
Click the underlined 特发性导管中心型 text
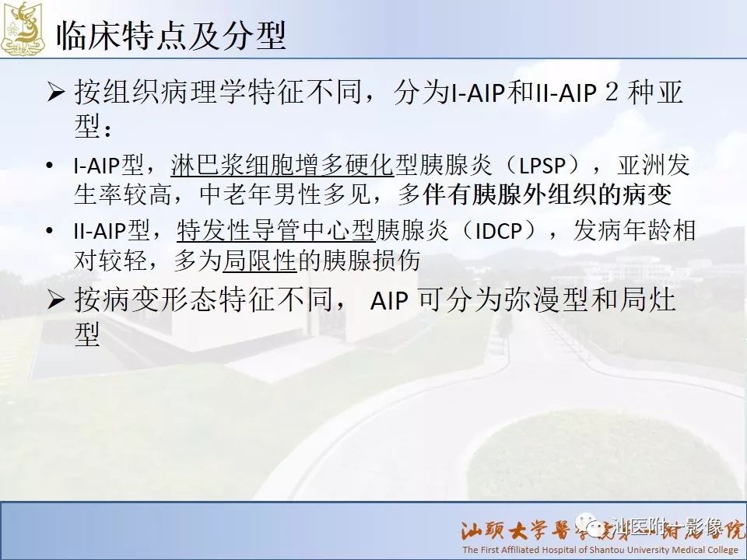click(x=275, y=231)
